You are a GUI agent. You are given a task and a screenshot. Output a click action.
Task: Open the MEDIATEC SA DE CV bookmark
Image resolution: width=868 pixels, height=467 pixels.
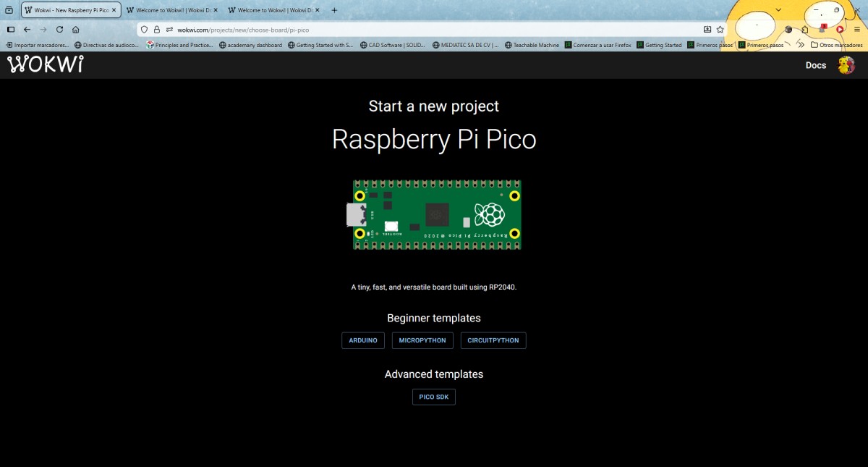(466, 45)
